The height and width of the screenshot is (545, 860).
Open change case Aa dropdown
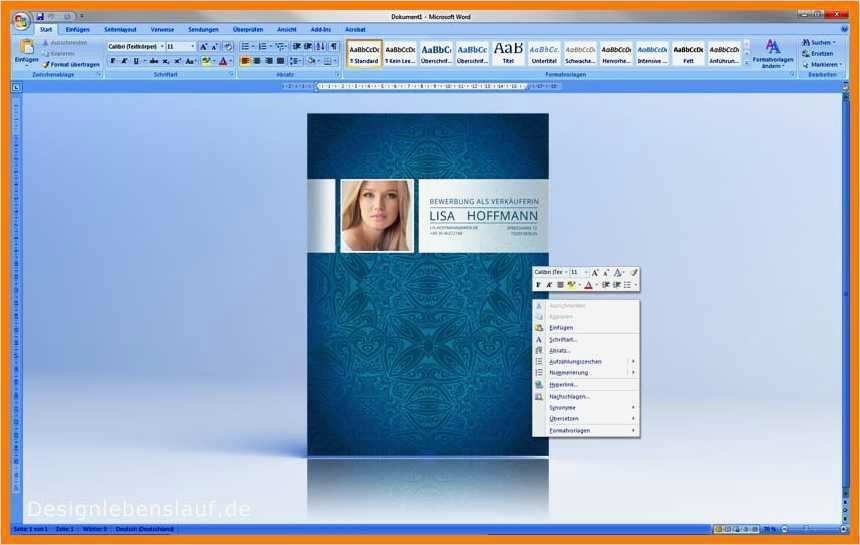click(190, 61)
